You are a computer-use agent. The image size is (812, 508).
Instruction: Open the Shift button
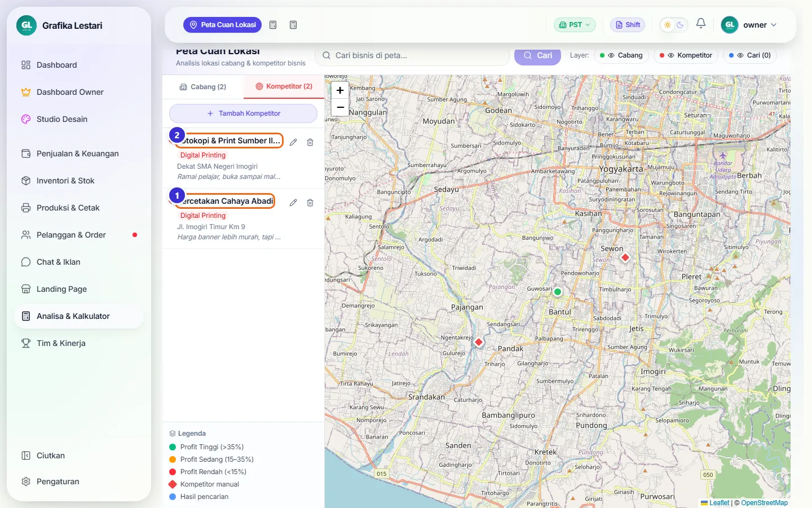[x=628, y=25]
